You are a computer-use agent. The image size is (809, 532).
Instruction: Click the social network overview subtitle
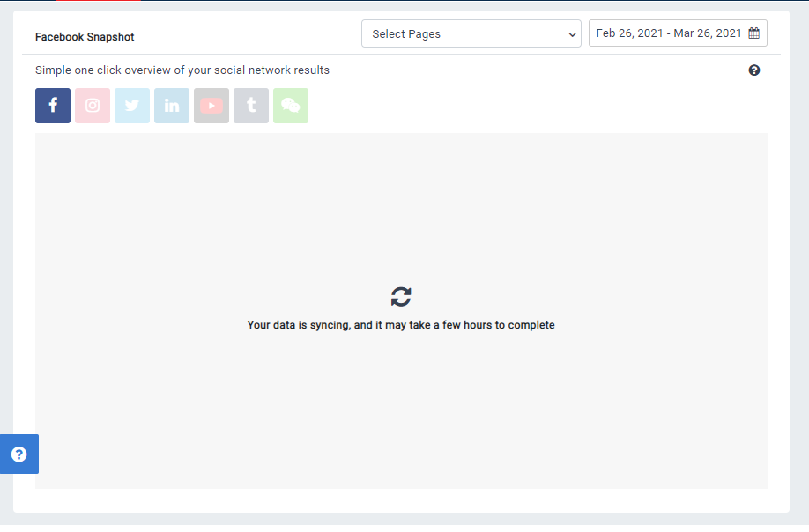(x=182, y=70)
